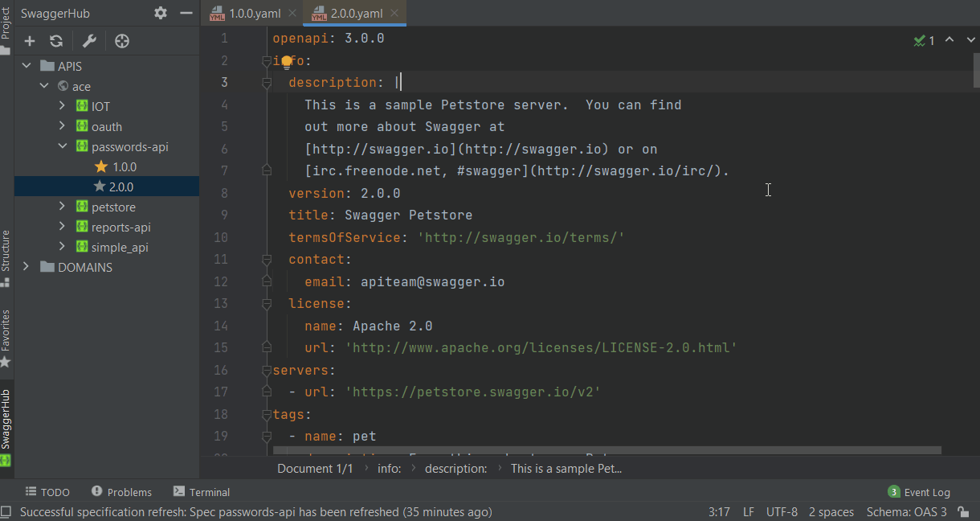Viewport: 980px width, 521px height.
Task: Click the plus icon in SwaggerHub toolbar
Action: click(x=30, y=41)
